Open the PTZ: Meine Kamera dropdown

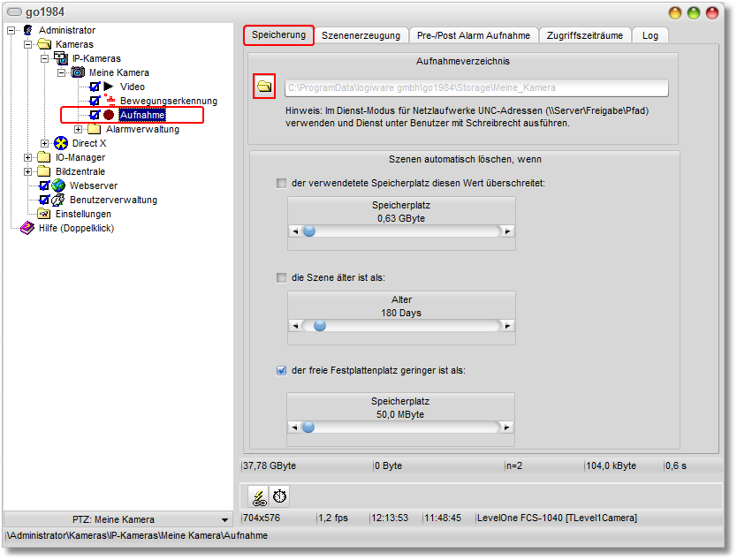pos(224,519)
